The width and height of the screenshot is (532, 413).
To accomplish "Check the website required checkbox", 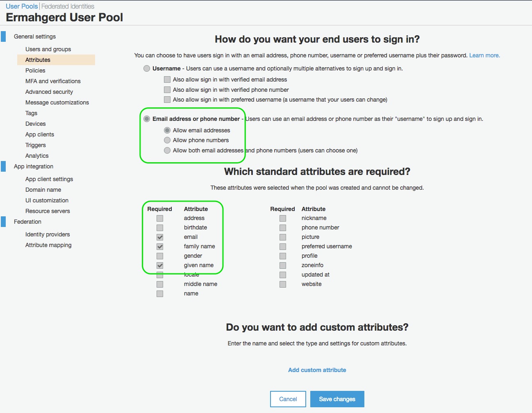I will 283,284.
